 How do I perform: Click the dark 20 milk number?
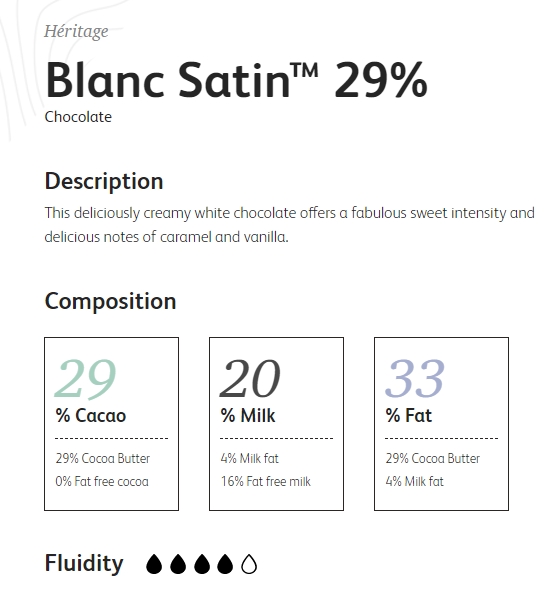(250, 378)
